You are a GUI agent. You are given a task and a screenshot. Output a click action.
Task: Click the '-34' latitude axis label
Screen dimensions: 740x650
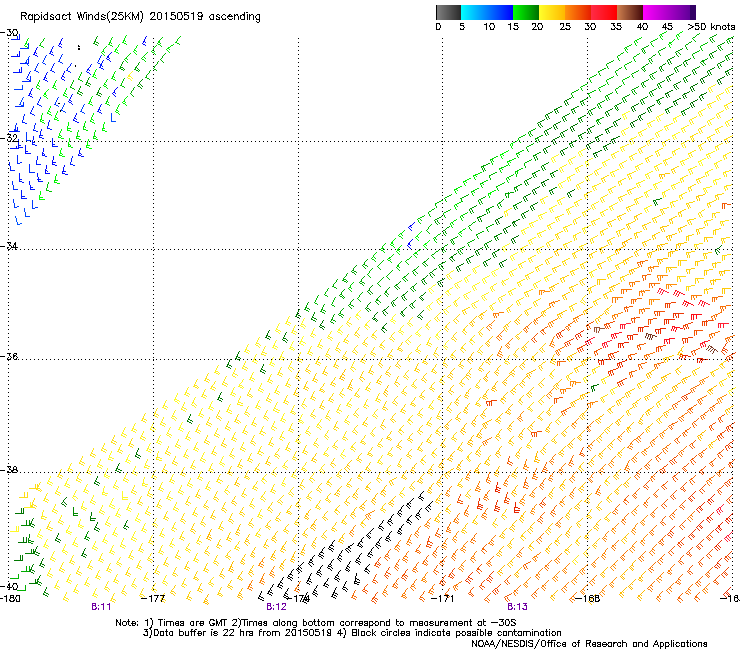click(x=9, y=246)
